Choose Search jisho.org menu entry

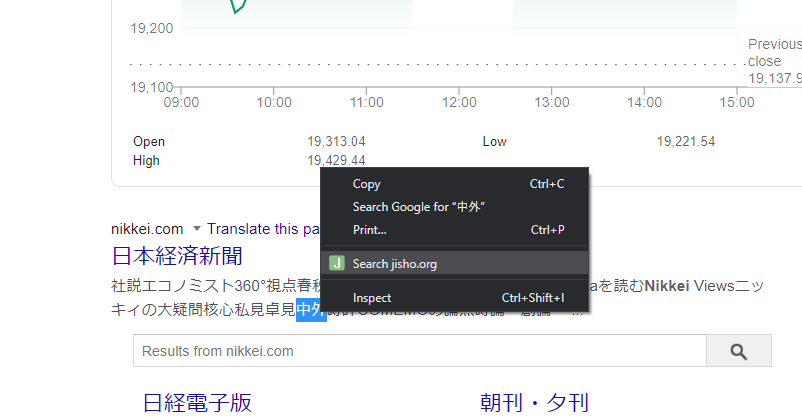(x=454, y=264)
